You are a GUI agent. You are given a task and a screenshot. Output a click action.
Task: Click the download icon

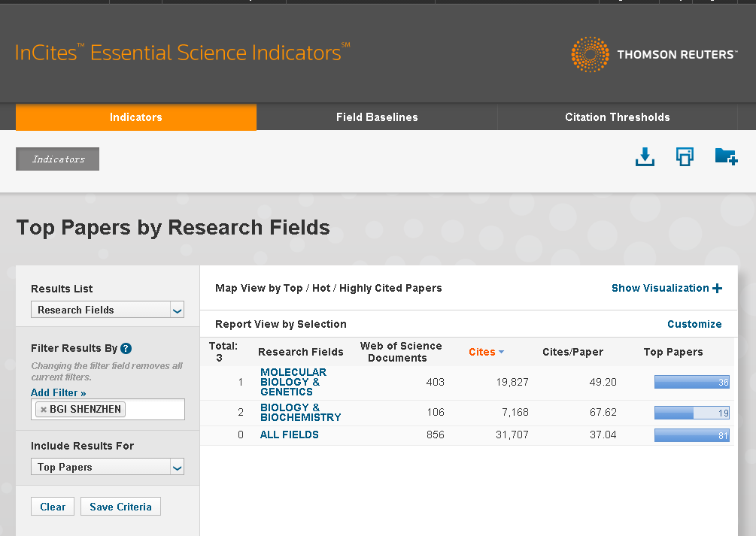[645, 157]
